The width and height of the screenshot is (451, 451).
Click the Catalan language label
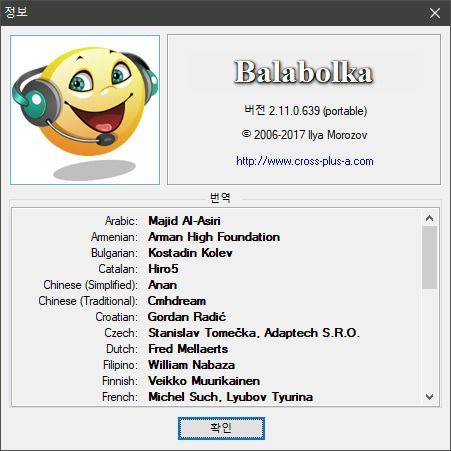pos(118,269)
